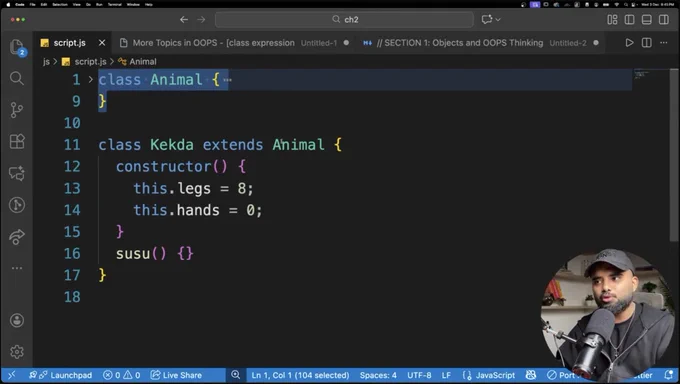Viewport: 680px width, 384px height.
Task: Open the Terminal menu in menu bar
Action: (x=114, y=4)
